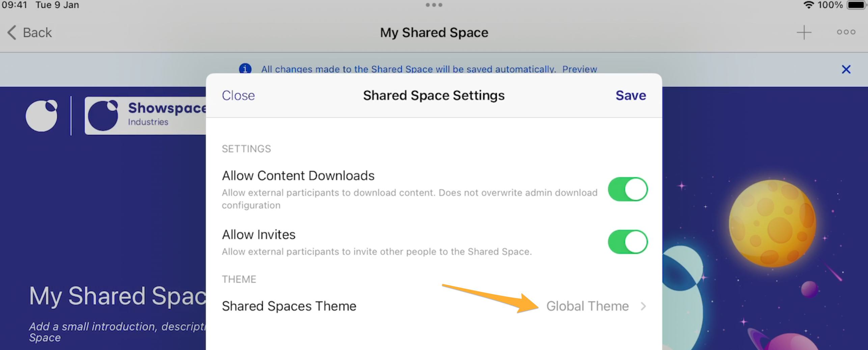Tap the Showspace Industries logo card
The height and width of the screenshot is (350, 868).
click(145, 115)
